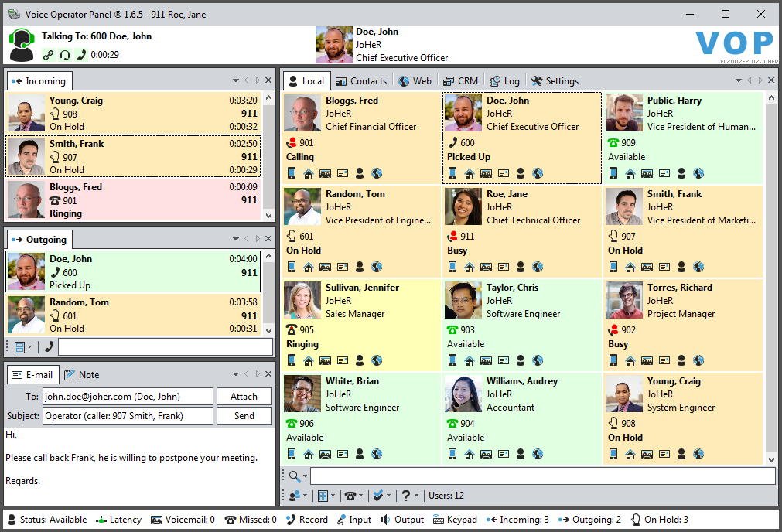Open the Incoming panel's tab list dropdown arrow
This screenshot has height=532, width=782.
tap(236, 80)
